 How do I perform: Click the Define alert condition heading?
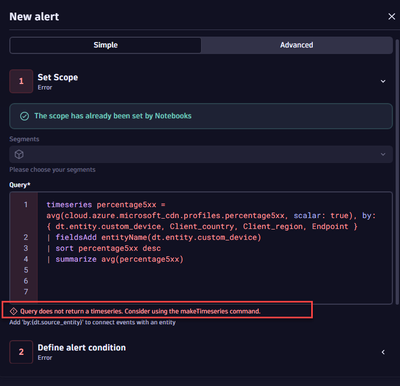(x=82, y=348)
